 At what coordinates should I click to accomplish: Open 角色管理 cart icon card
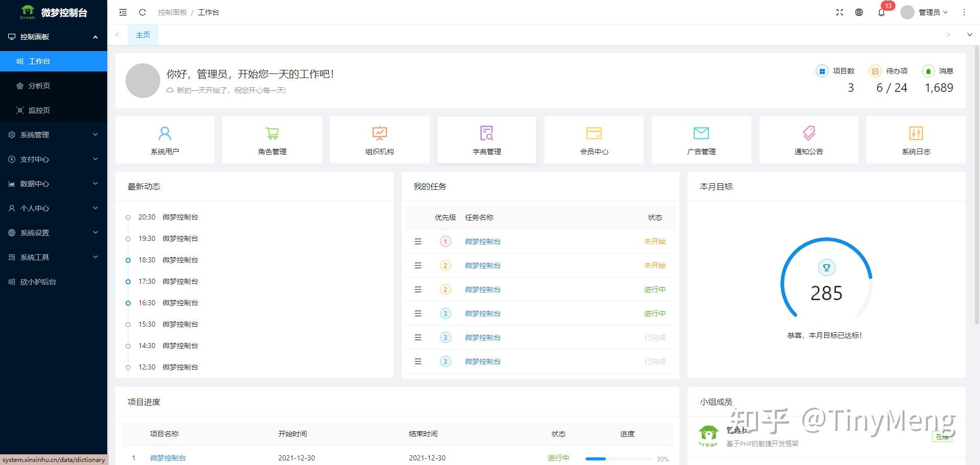coord(272,140)
